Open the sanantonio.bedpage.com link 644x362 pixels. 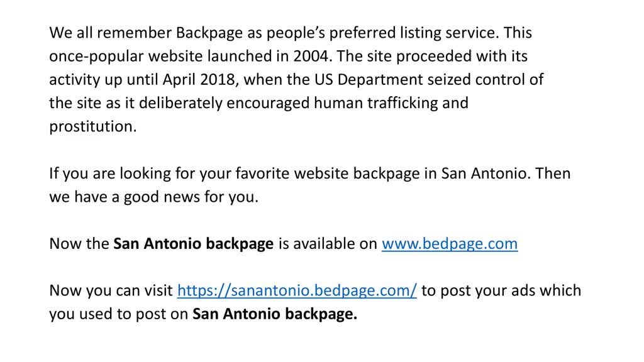tap(297, 291)
